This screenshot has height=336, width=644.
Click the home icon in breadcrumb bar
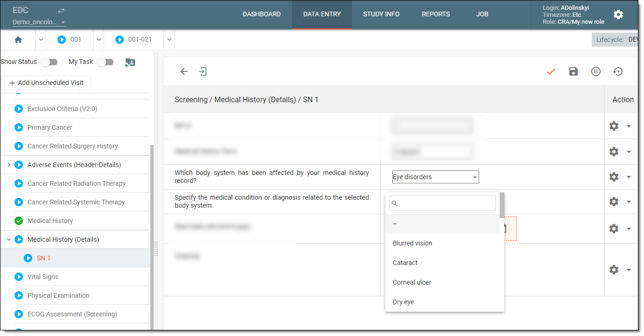click(18, 40)
